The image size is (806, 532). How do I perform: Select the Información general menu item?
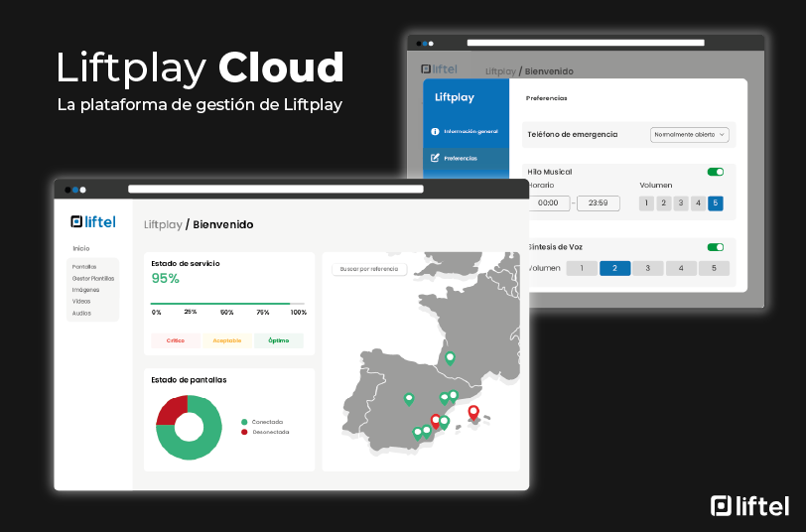click(466, 132)
